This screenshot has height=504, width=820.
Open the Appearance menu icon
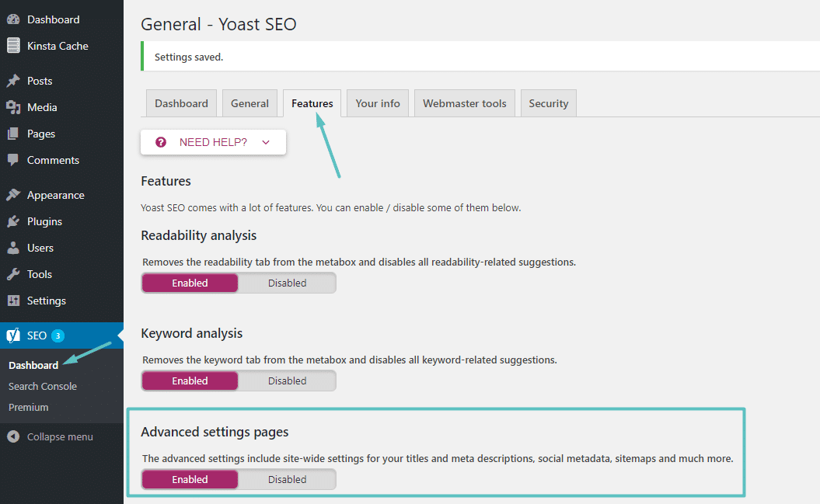click(12, 194)
